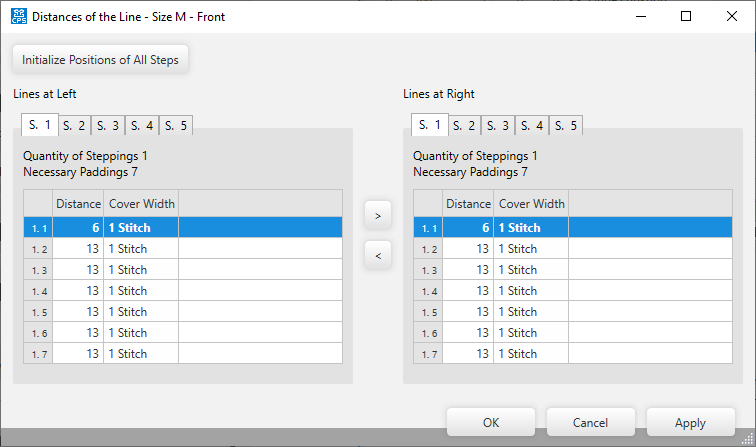The height and width of the screenshot is (447, 756).
Task: Confirm the dialog with OK
Action: pos(490,423)
